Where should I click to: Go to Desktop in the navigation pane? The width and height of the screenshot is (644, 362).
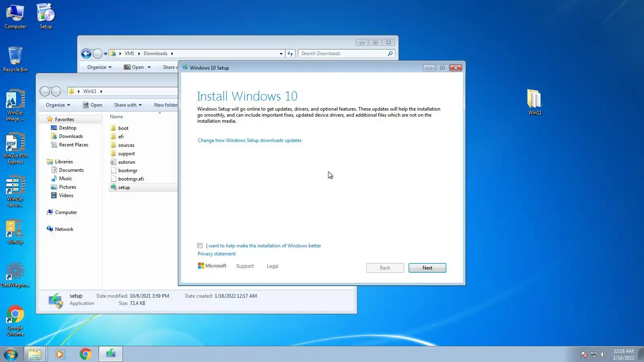pos(68,128)
